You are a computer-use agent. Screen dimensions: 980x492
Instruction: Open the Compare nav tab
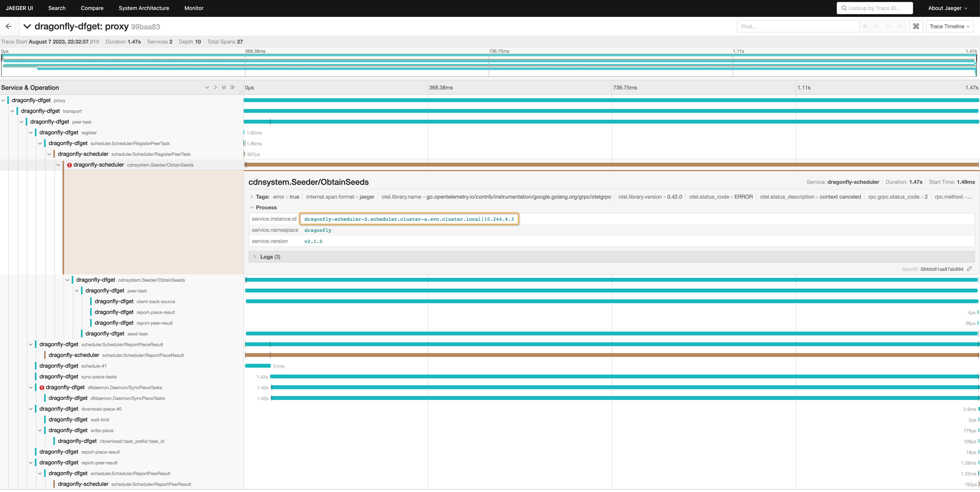(x=92, y=8)
